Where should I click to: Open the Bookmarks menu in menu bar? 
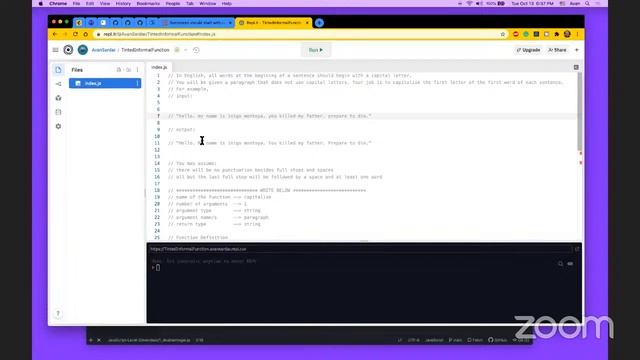tap(148, 3)
